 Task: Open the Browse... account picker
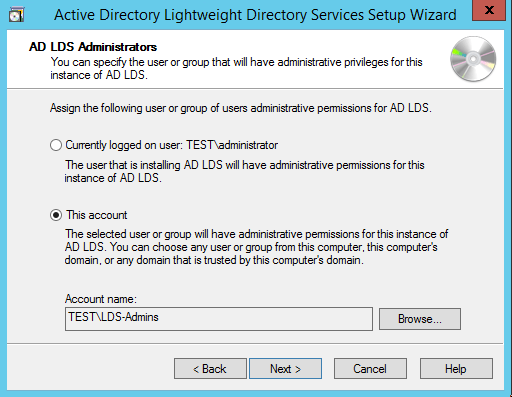click(420, 319)
